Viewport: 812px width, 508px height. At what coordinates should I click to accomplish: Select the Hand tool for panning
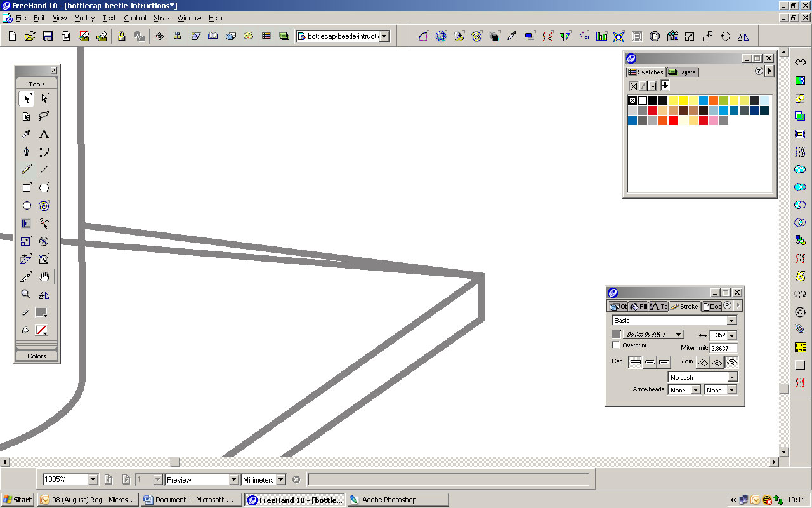(43, 276)
